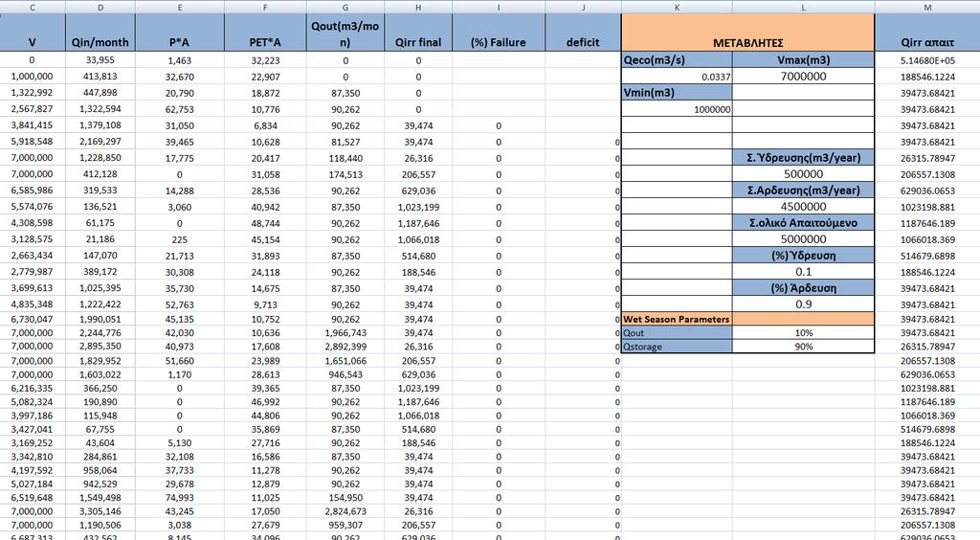Select the value cell 4500000

(x=803, y=206)
